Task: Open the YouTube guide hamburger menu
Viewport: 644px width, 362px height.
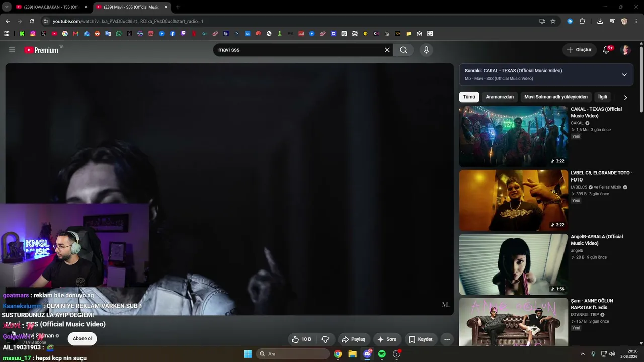Action: click(12, 50)
